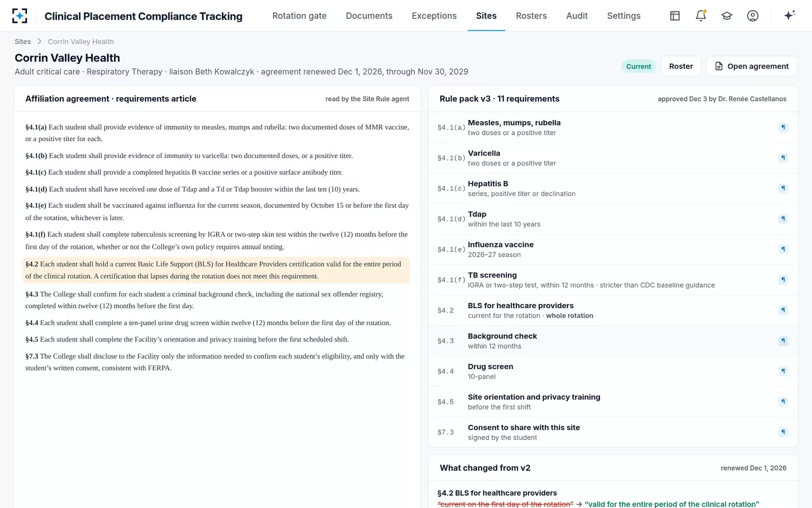
Task: Click pilcrow icon for TB screening
Action: (783, 280)
